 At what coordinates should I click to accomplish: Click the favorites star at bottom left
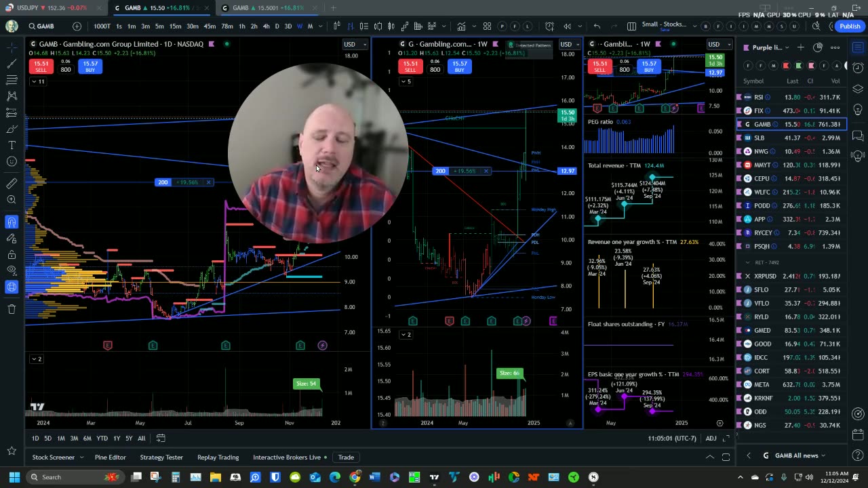tap(12, 451)
